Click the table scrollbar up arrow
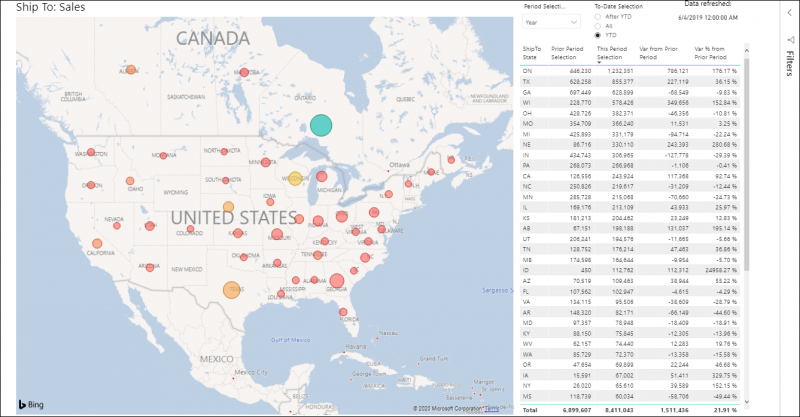This screenshot has width=800, height=417. 747,51
